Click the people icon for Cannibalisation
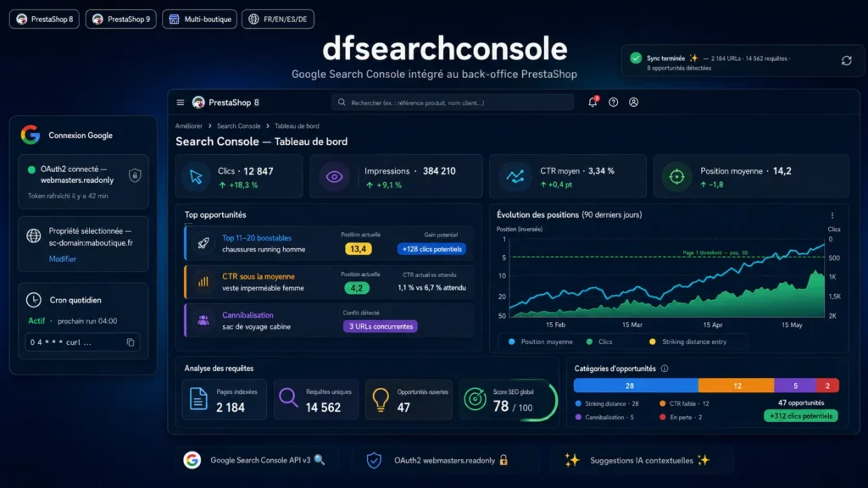 pos(203,320)
